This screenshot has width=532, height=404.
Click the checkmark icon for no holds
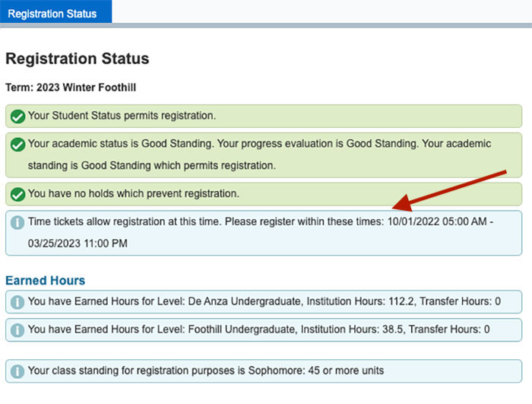point(16,194)
